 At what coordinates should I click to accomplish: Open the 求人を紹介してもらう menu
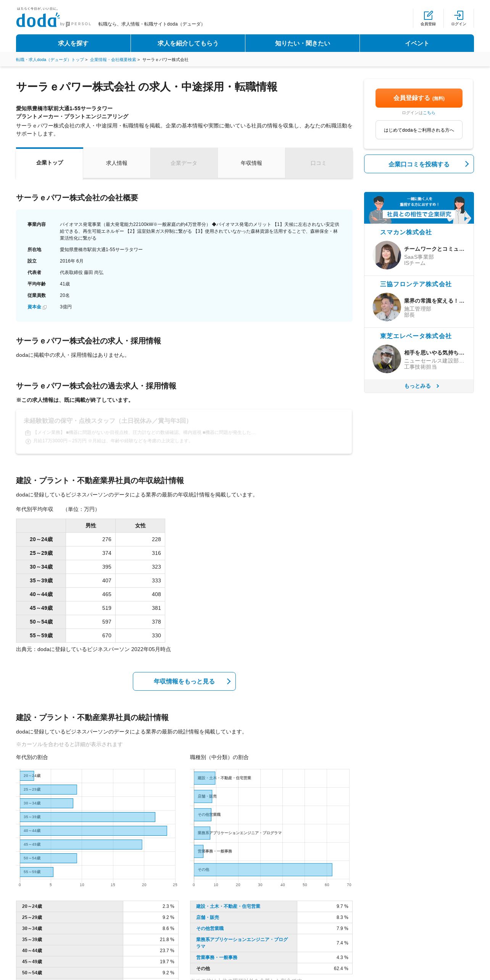coord(188,43)
